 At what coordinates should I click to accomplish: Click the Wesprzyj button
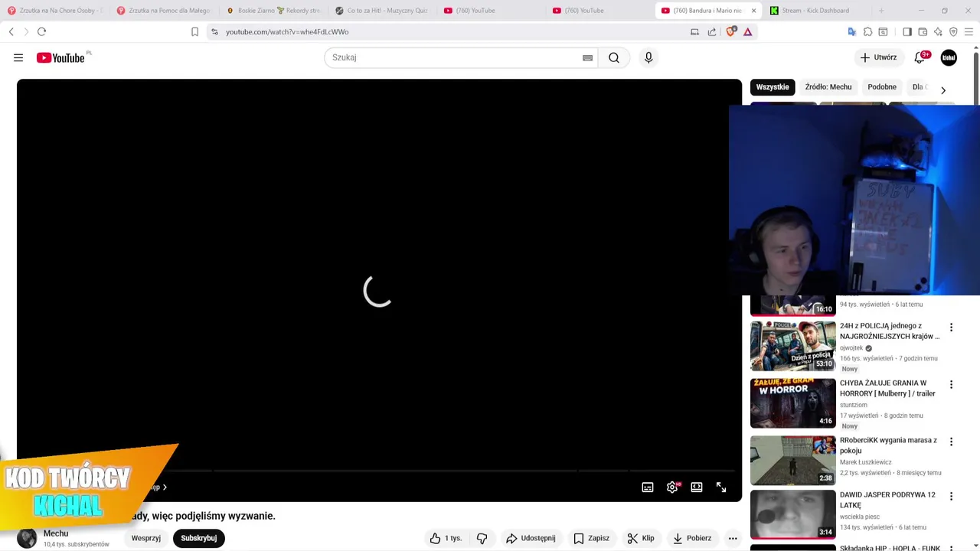pyautogui.click(x=146, y=538)
